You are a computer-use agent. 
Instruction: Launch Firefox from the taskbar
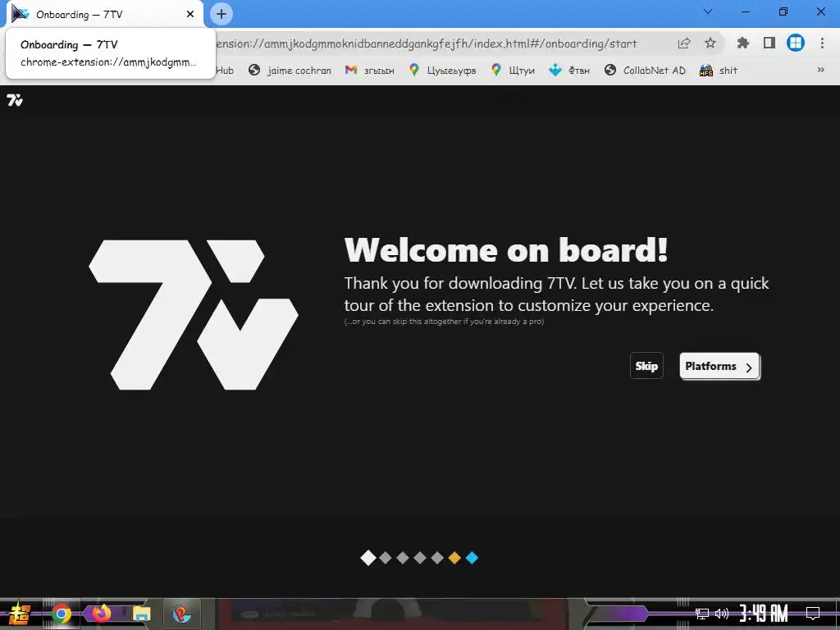101,613
